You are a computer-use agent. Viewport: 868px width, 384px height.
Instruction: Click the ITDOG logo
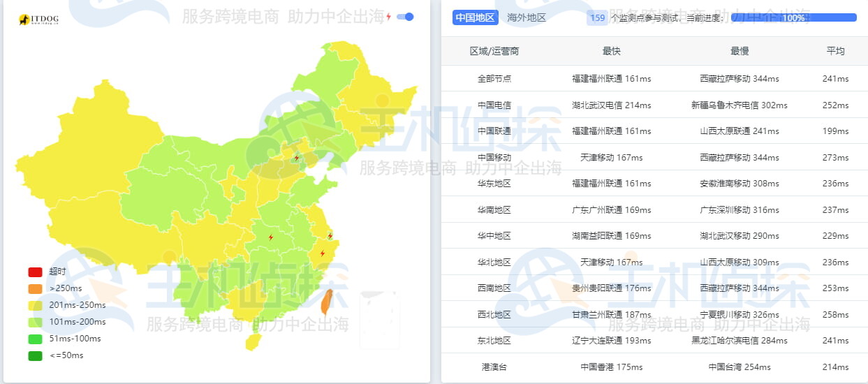click(38, 20)
